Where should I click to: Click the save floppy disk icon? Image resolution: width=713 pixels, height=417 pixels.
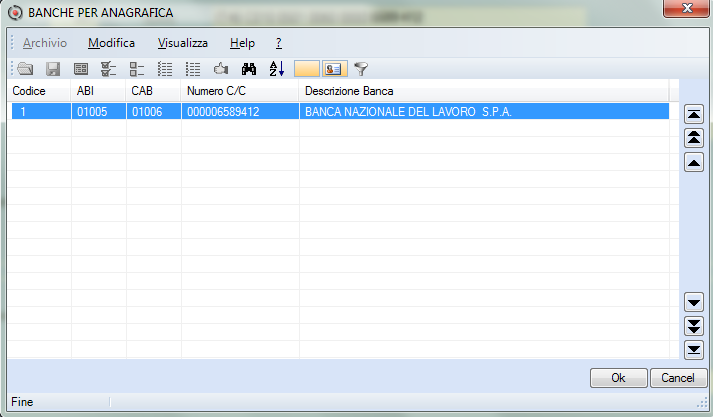pyautogui.click(x=53, y=69)
